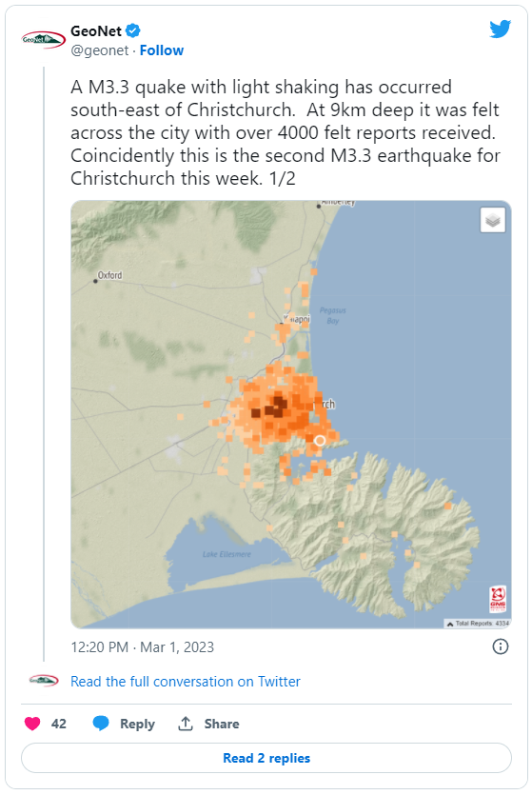Click the blue reply speech bubble icon
The image size is (532, 795).
[101, 723]
